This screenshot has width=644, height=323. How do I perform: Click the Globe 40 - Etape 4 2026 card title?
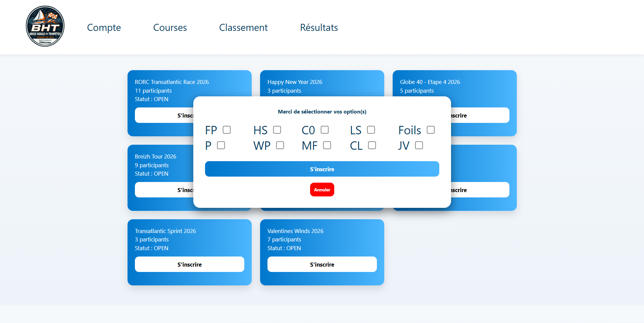coord(430,82)
